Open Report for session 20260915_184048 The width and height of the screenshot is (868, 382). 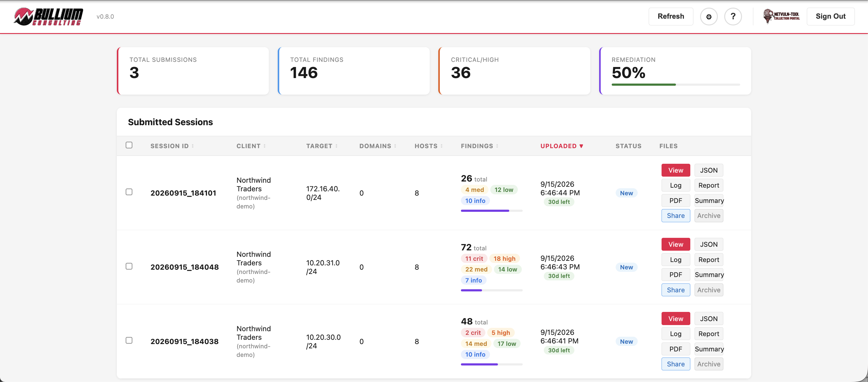point(709,260)
